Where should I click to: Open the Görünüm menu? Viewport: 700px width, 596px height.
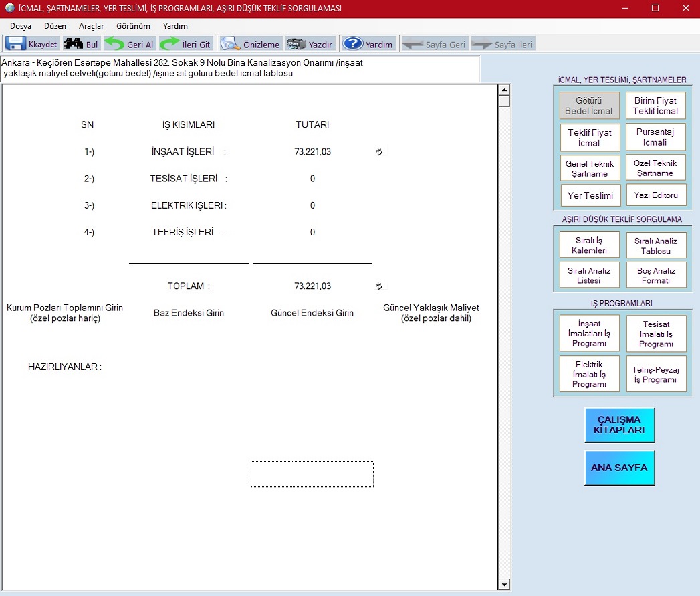pyautogui.click(x=133, y=26)
